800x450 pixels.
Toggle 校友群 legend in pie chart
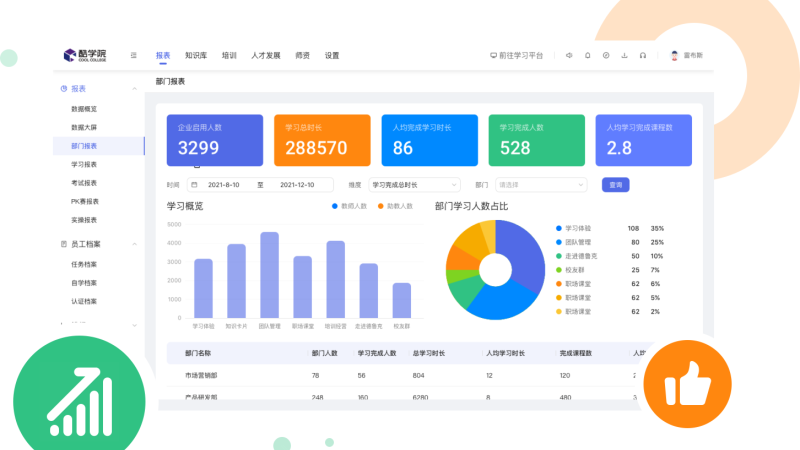(570, 270)
